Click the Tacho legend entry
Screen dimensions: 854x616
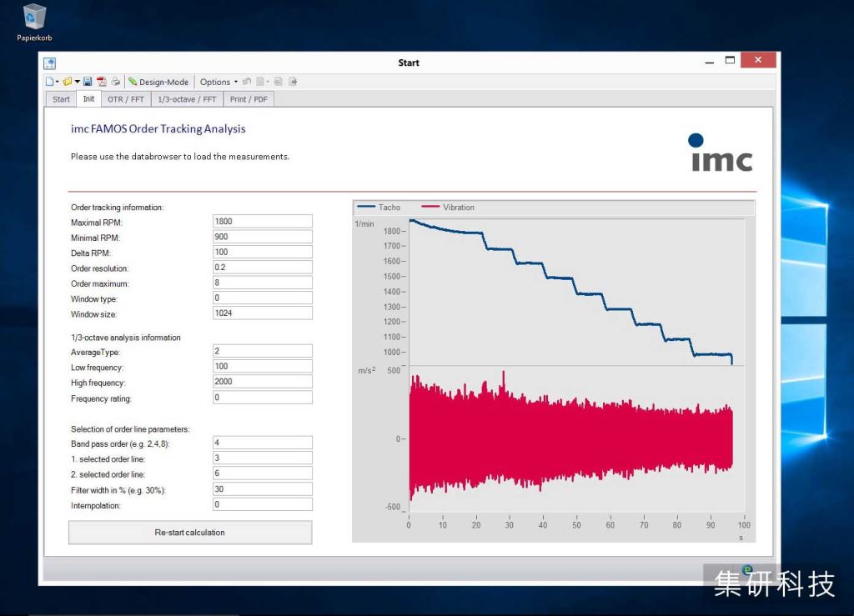point(379,208)
